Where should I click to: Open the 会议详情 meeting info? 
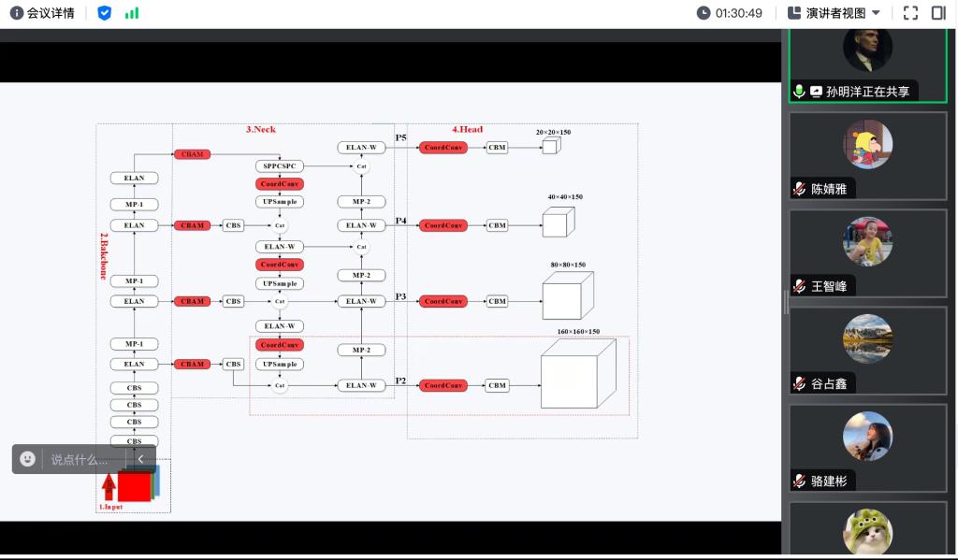42,13
